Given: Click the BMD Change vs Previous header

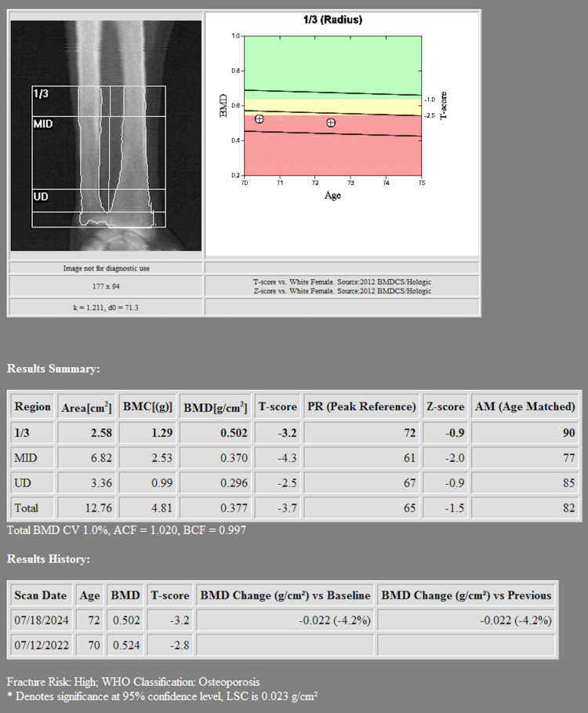Looking at the screenshot, I should pyautogui.click(x=466, y=595).
